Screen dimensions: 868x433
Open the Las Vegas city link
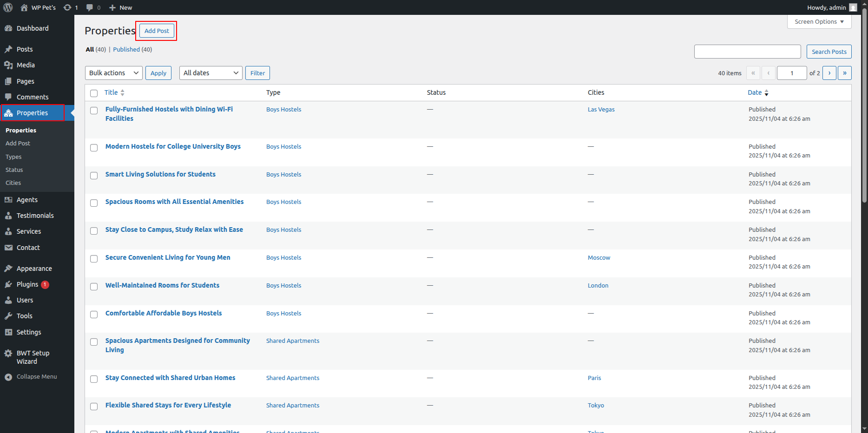pos(601,110)
